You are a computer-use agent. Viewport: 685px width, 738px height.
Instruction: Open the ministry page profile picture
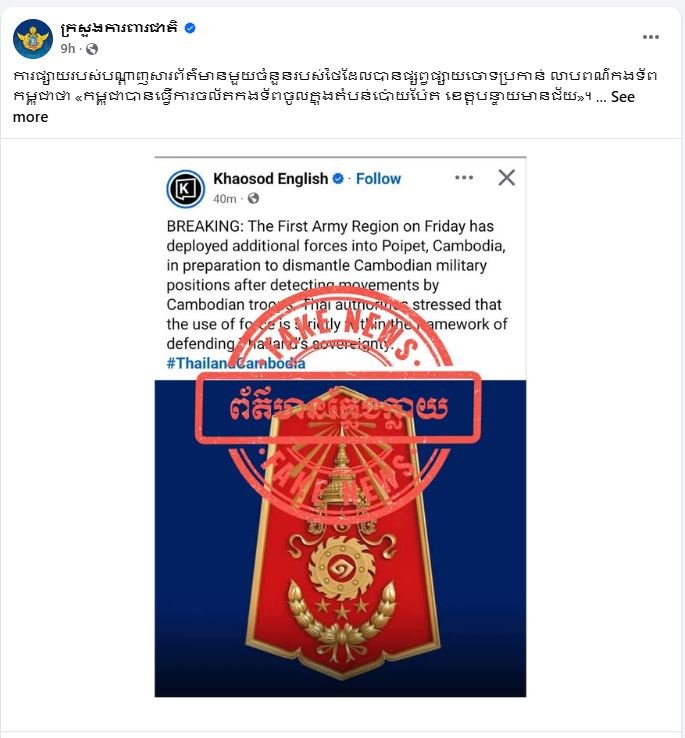click(32, 39)
